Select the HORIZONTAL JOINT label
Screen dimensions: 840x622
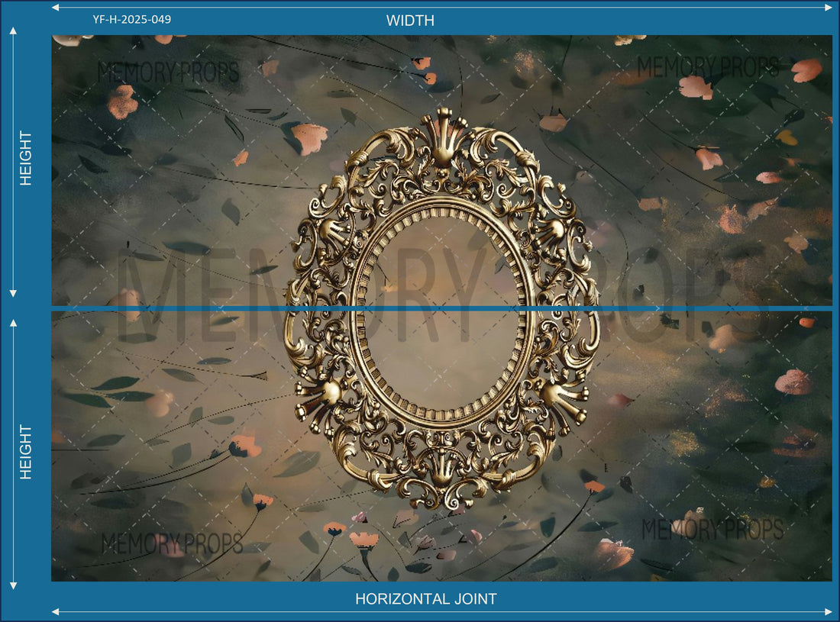(x=425, y=599)
